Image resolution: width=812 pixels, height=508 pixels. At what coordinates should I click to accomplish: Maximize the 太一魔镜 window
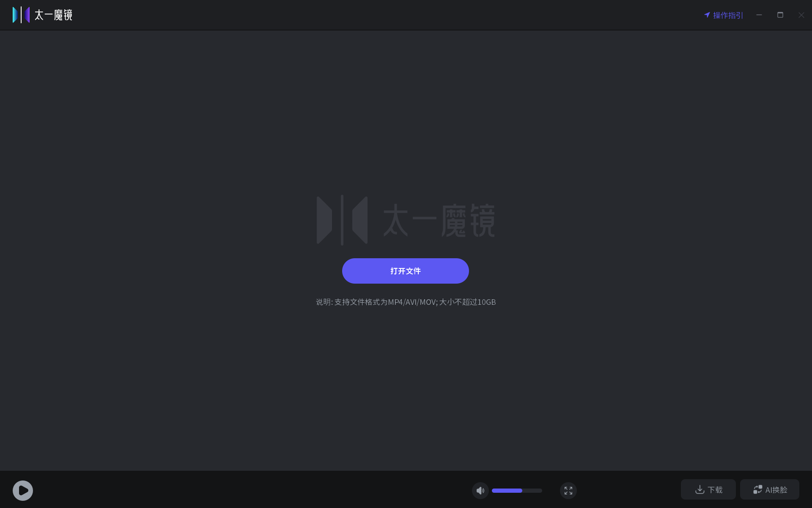coord(780,15)
